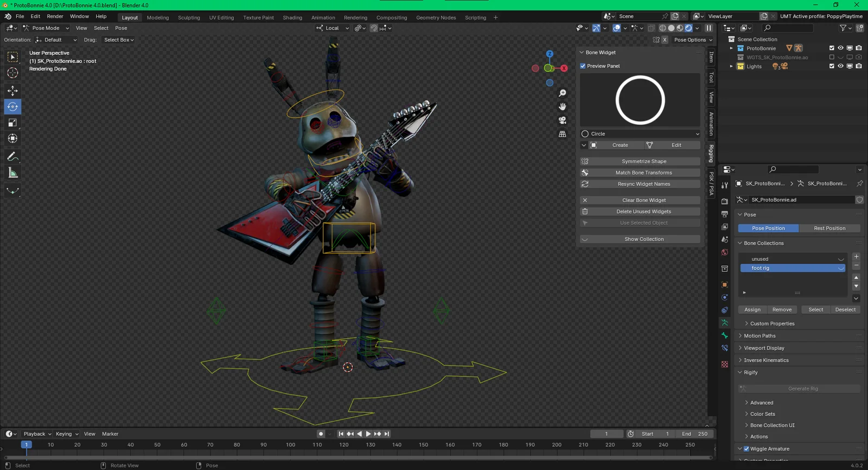This screenshot has width=868, height=470.
Task: Hide Lights collection eye icon
Action: pos(840,66)
